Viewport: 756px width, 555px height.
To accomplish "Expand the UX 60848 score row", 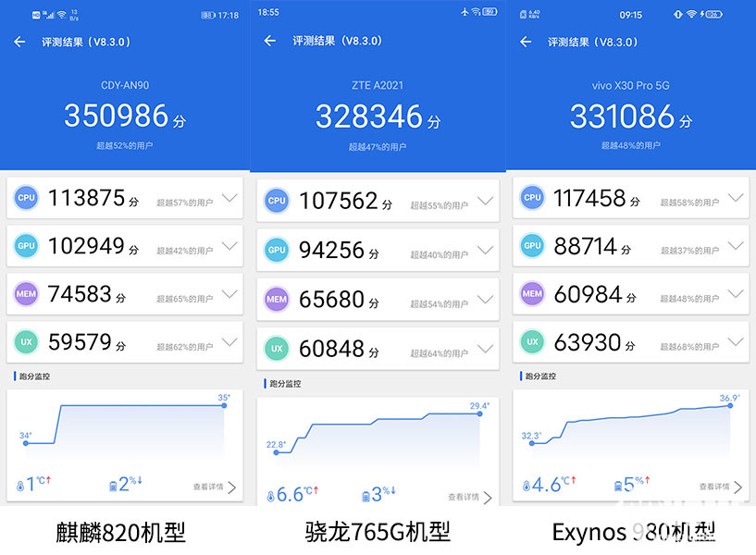I will 485,349.
